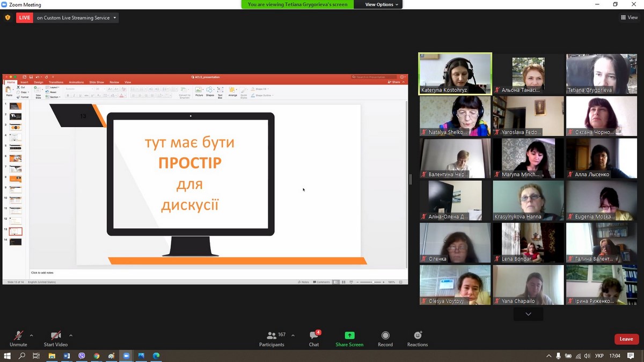Open the Chat panel
644x362 pixels.
(x=314, y=336)
